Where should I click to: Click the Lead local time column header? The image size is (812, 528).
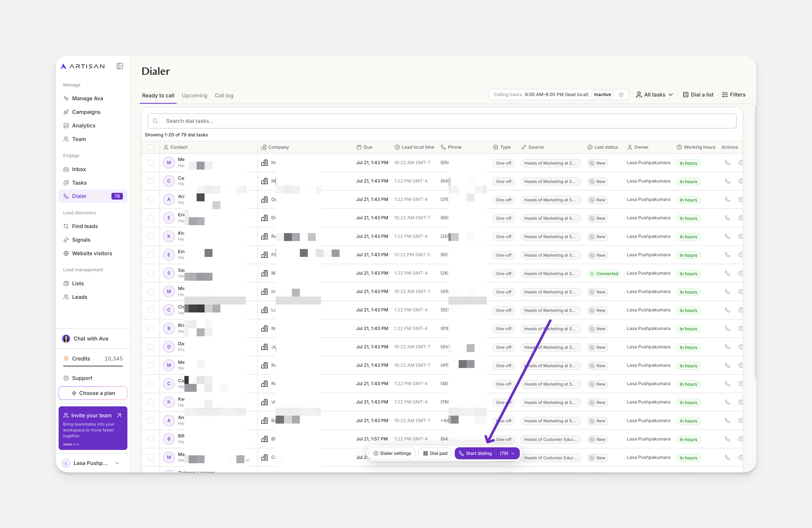tap(415, 147)
